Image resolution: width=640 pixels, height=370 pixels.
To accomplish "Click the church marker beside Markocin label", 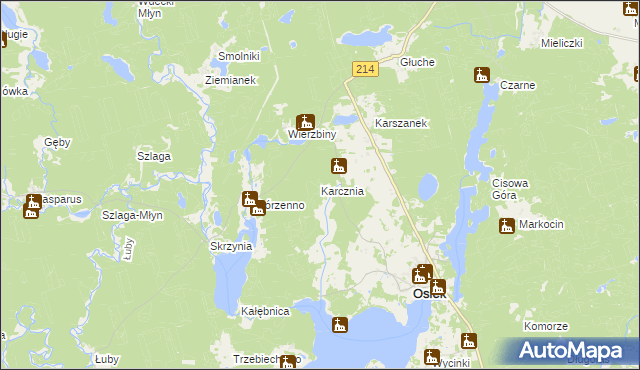I will tap(507, 226).
